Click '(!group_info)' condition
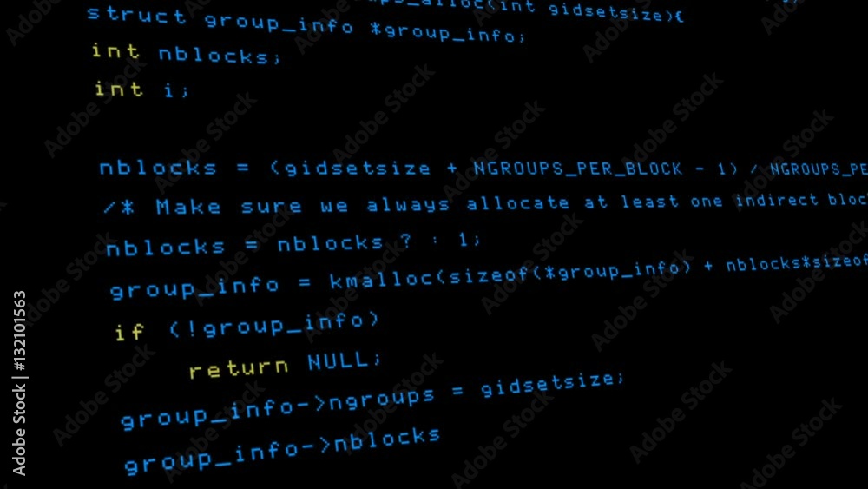The image size is (868, 489). pos(274,325)
